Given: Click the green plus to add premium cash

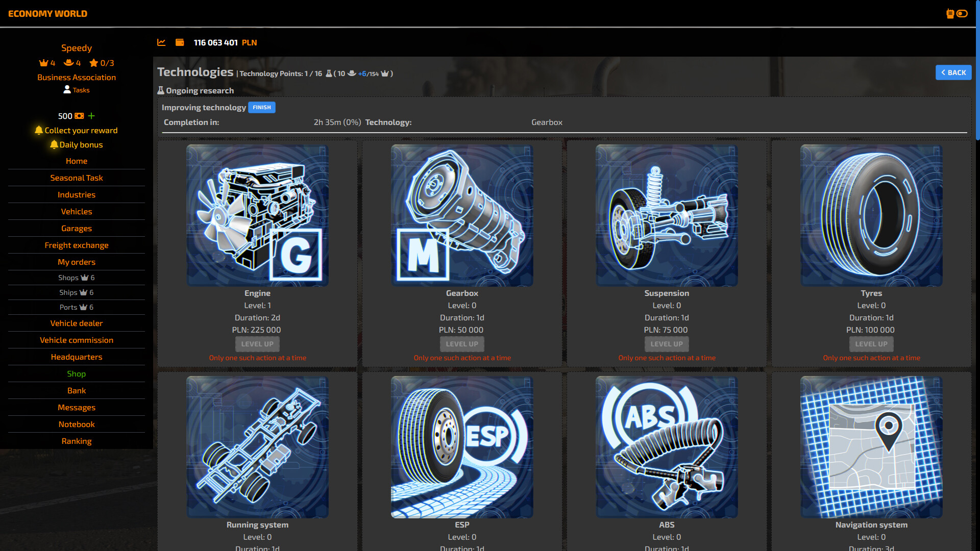Looking at the screenshot, I should click(x=91, y=116).
